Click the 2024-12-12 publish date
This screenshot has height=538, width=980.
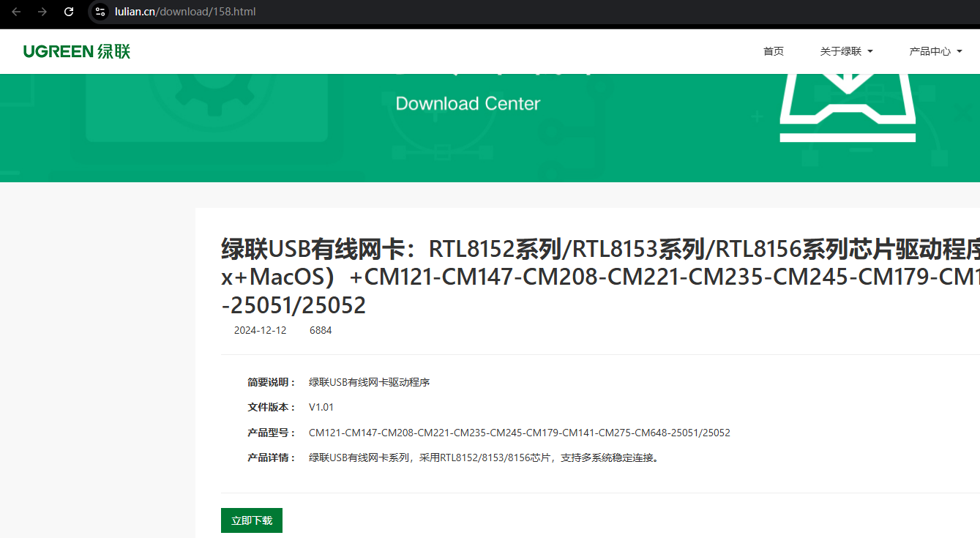260,330
